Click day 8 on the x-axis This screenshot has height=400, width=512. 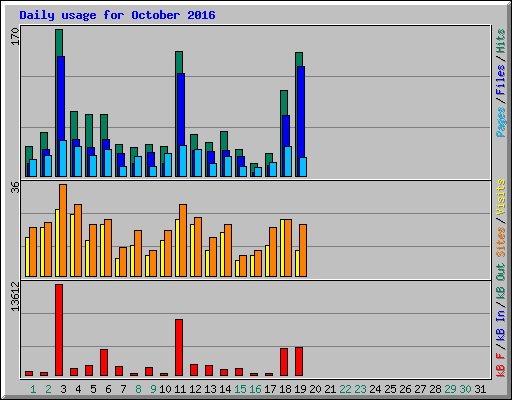pyautogui.click(x=138, y=389)
